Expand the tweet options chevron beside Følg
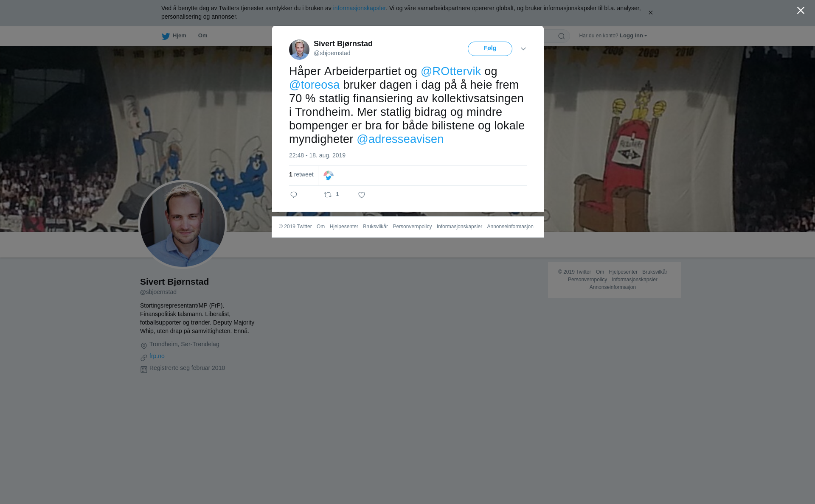Image resolution: width=815 pixels, height=504 pixels. point(523,49)
